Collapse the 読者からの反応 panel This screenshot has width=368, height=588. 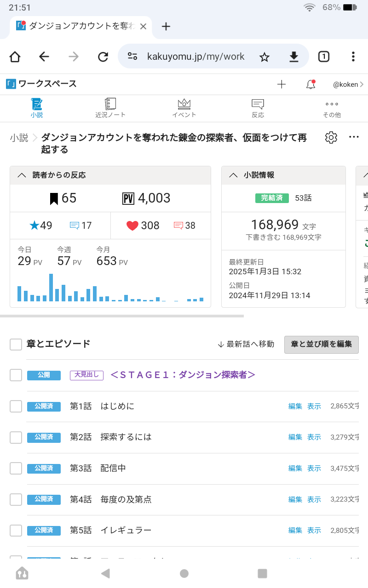click(22, 175)
